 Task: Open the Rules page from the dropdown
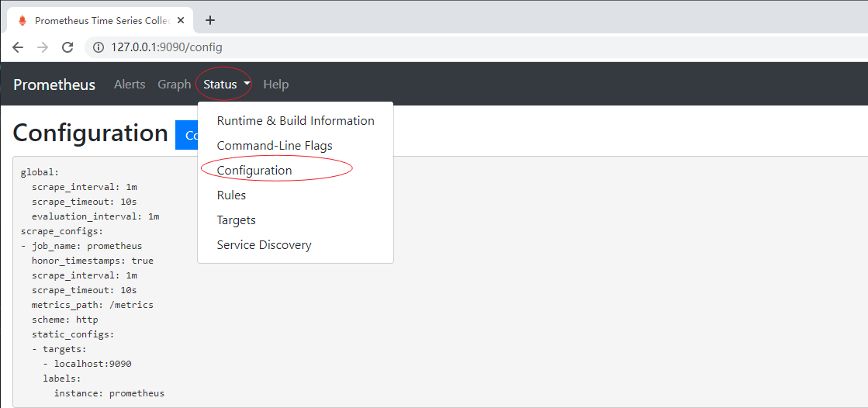231,195
